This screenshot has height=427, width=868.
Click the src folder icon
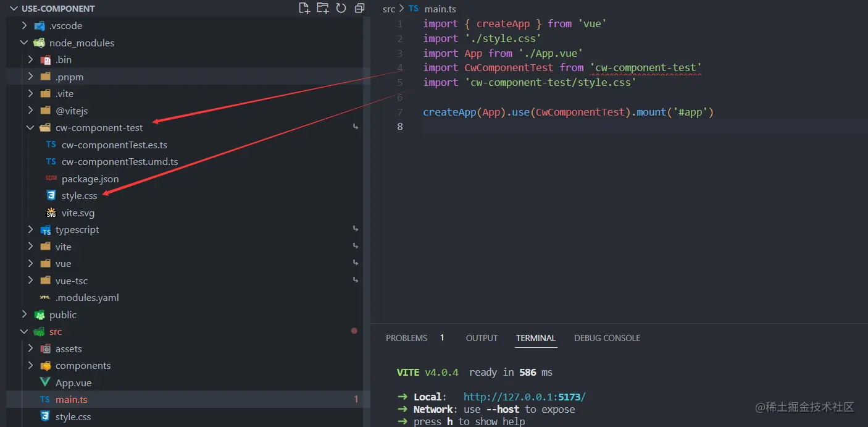(40, 332)
